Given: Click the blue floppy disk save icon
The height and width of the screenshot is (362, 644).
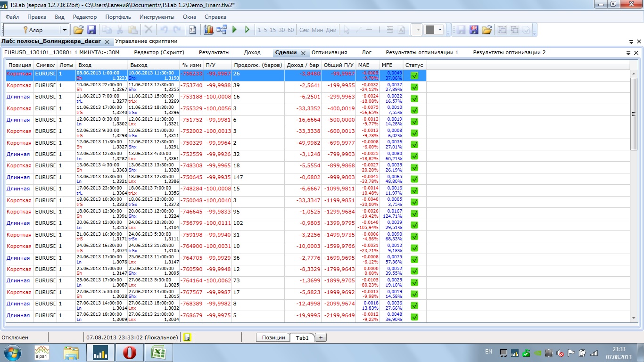Looking at the screenshot, I should [91, 30].
